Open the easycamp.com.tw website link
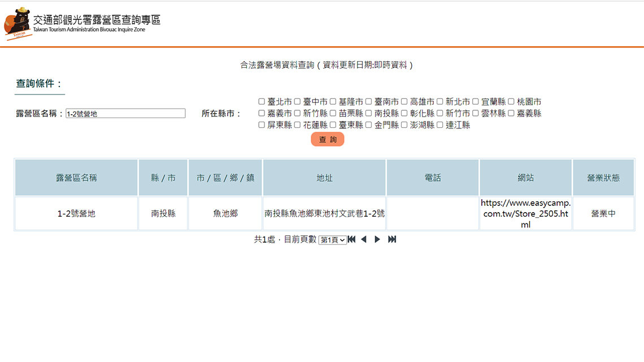Viewport: 644px width, 362px height. click(525, 213)
